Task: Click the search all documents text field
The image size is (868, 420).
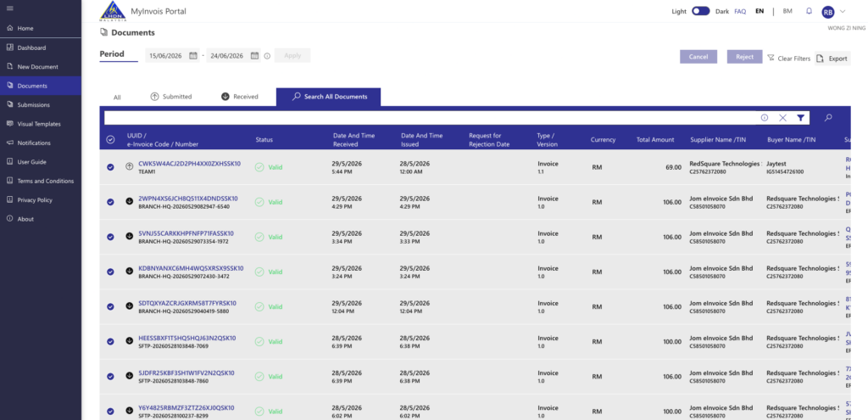Action: pyautogui.click(x=430, y=117)
